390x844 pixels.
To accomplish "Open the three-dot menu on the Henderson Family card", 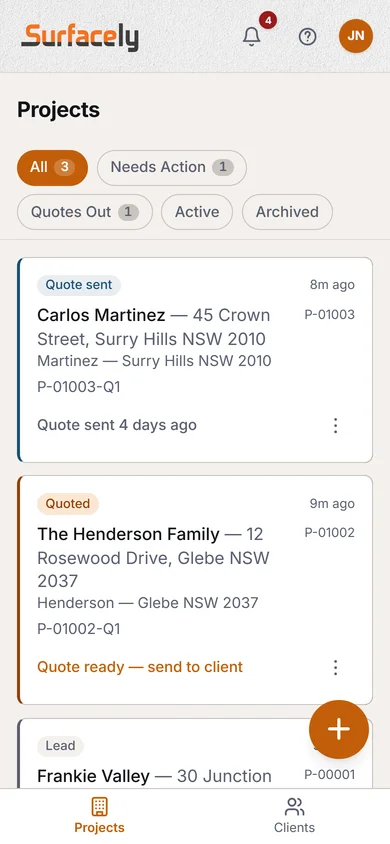I will point(335,667).
